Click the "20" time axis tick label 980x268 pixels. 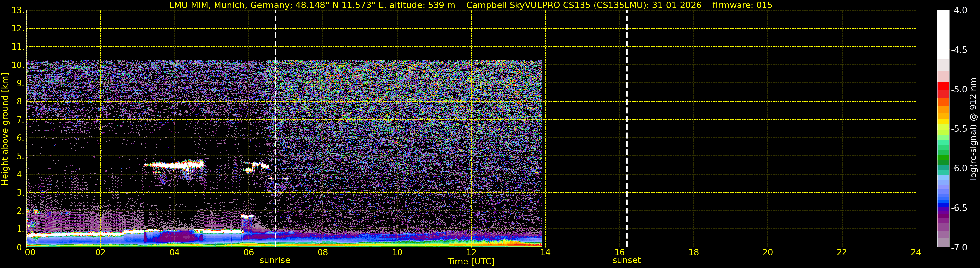click(x=768, y=252)
